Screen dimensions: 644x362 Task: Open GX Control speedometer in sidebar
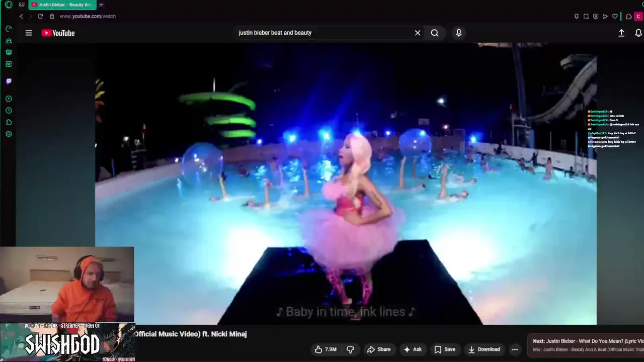9,29
